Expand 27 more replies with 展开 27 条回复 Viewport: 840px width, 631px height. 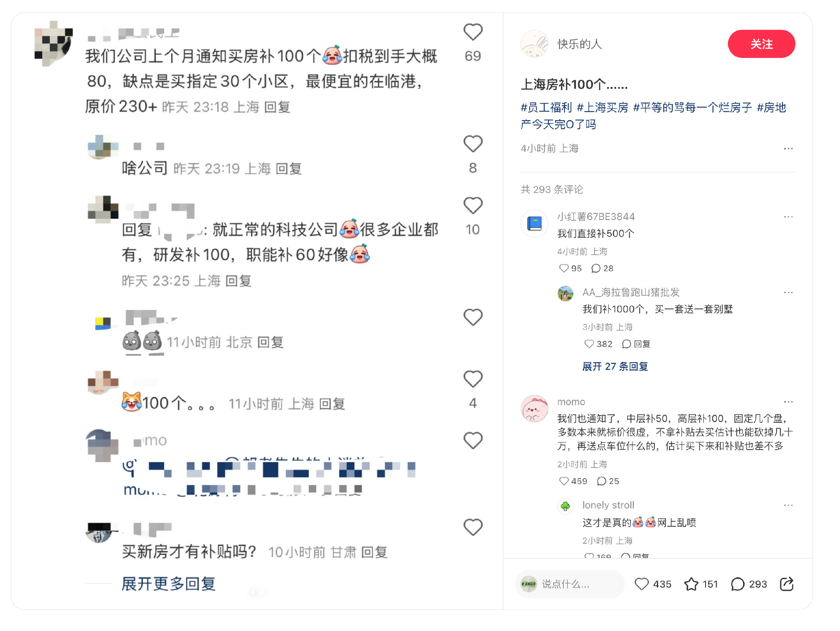[x=615, y=367]
